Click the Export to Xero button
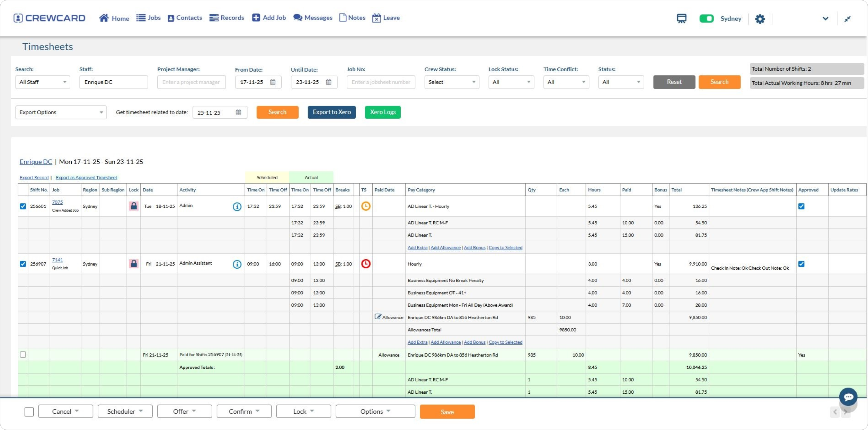The width and height of the screenshot is (868, 430). pyautogui.click(x=331, y=112)
